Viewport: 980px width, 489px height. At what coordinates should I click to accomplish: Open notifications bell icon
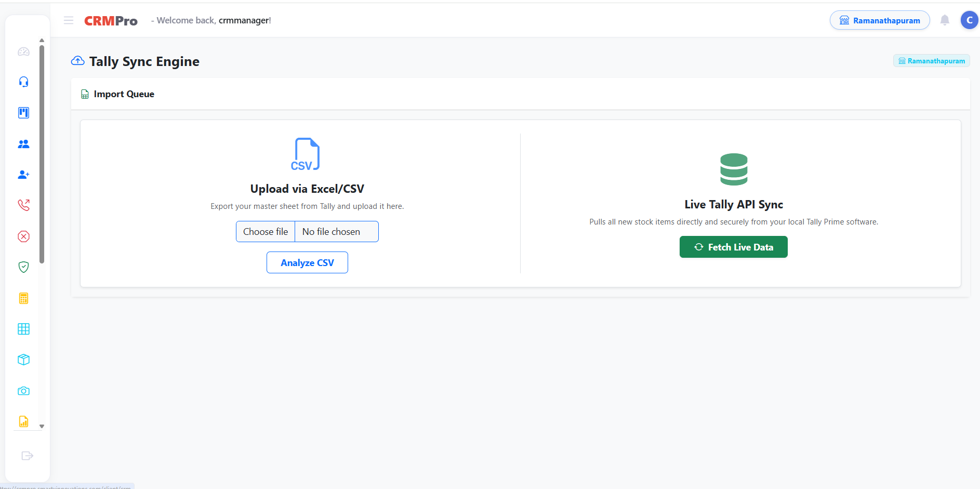coord(945,20)
